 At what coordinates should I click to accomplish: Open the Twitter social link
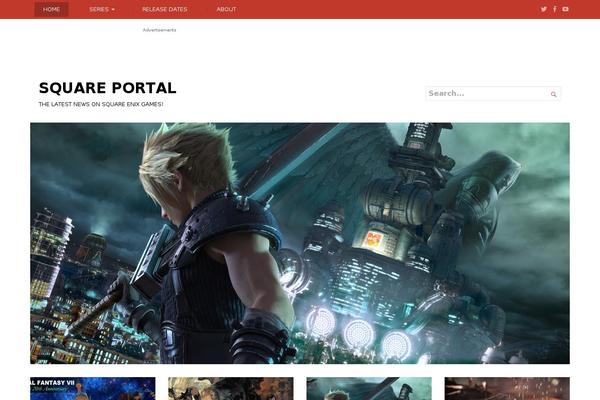(544, 9)
